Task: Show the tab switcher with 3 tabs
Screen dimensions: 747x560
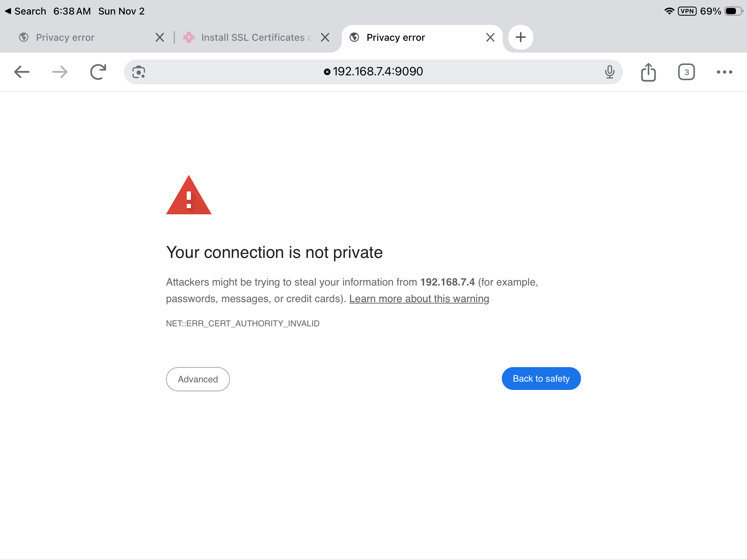Action: (x=686, y=72)
